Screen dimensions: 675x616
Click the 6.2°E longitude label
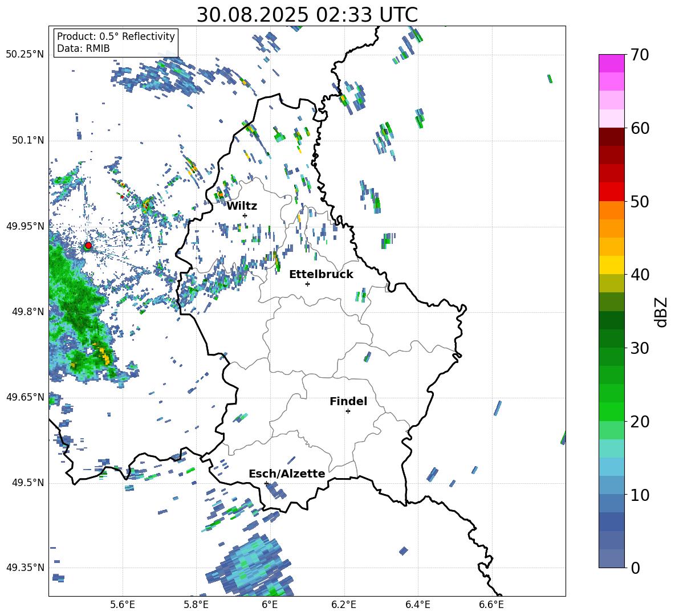pos(344,605)
